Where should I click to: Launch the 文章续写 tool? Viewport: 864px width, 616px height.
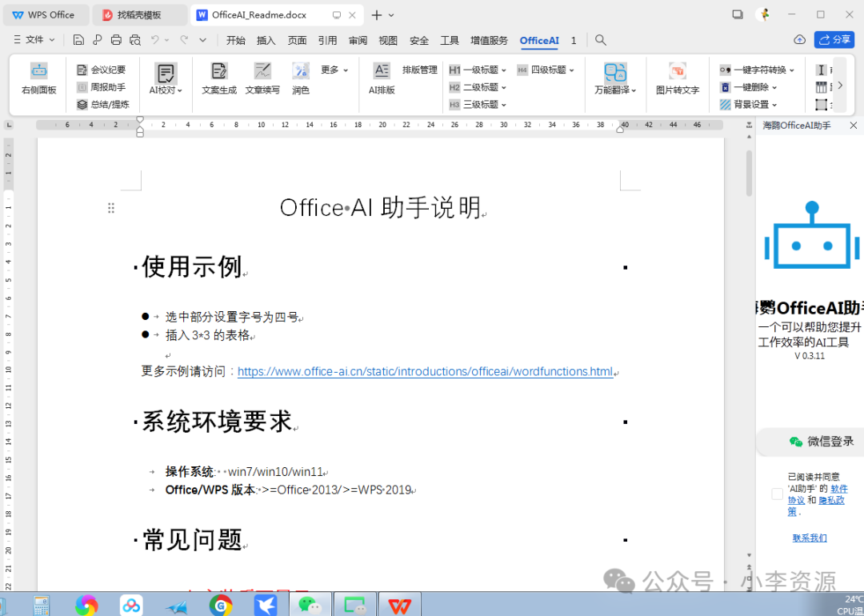click(262, 78)
